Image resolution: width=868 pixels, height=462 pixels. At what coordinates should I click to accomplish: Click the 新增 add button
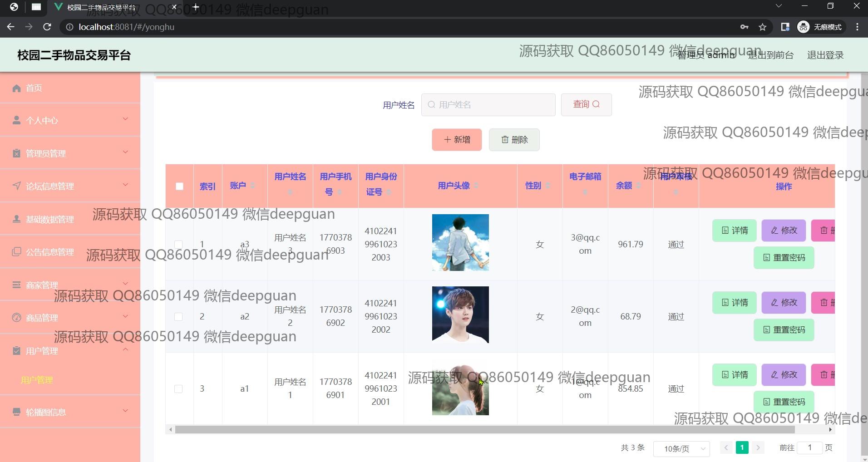(457, 139)
